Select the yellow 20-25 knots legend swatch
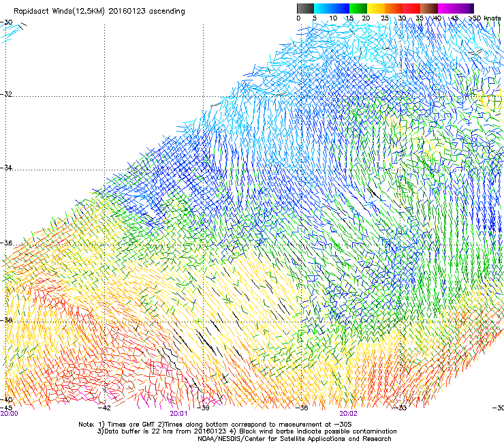 click(376, 8)
